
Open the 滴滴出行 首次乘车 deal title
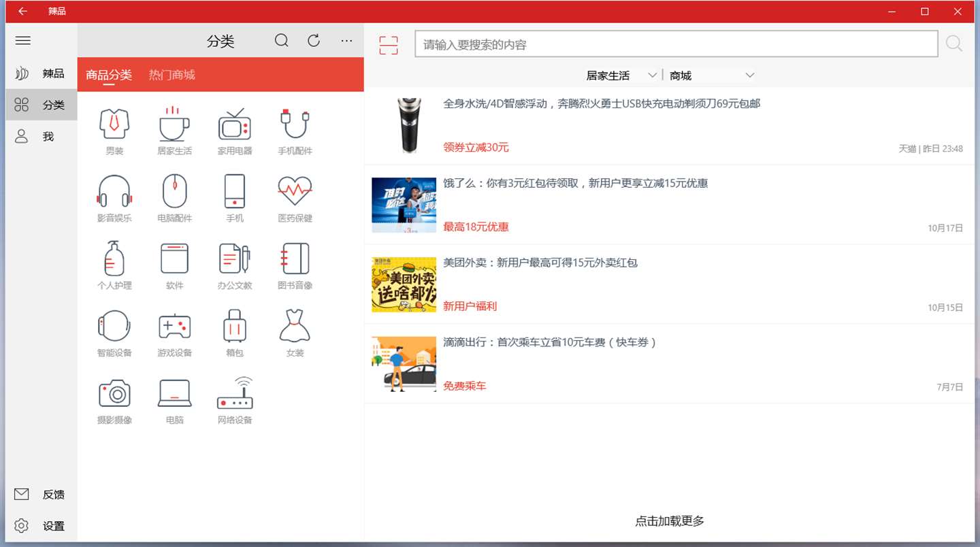[551, 343]
